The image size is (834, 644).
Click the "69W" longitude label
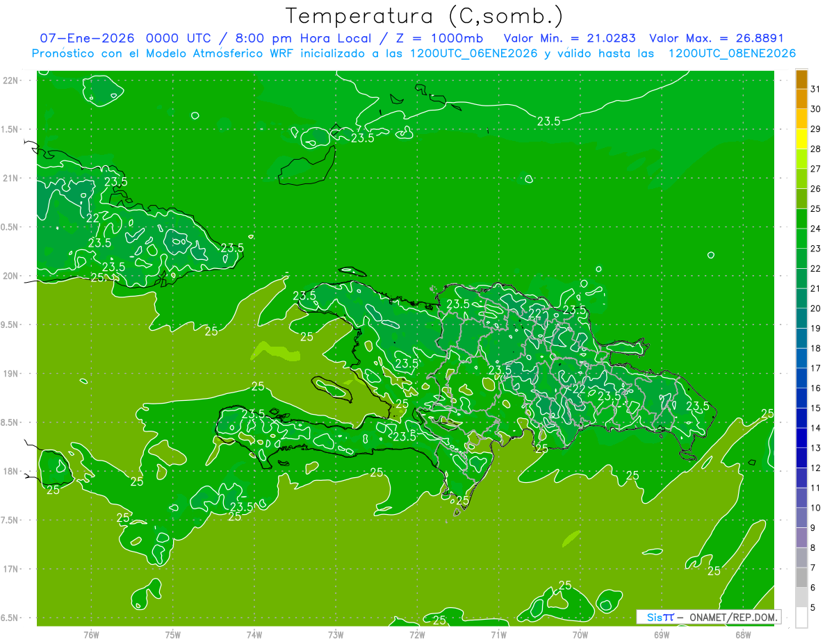click(x=662, y=635)
